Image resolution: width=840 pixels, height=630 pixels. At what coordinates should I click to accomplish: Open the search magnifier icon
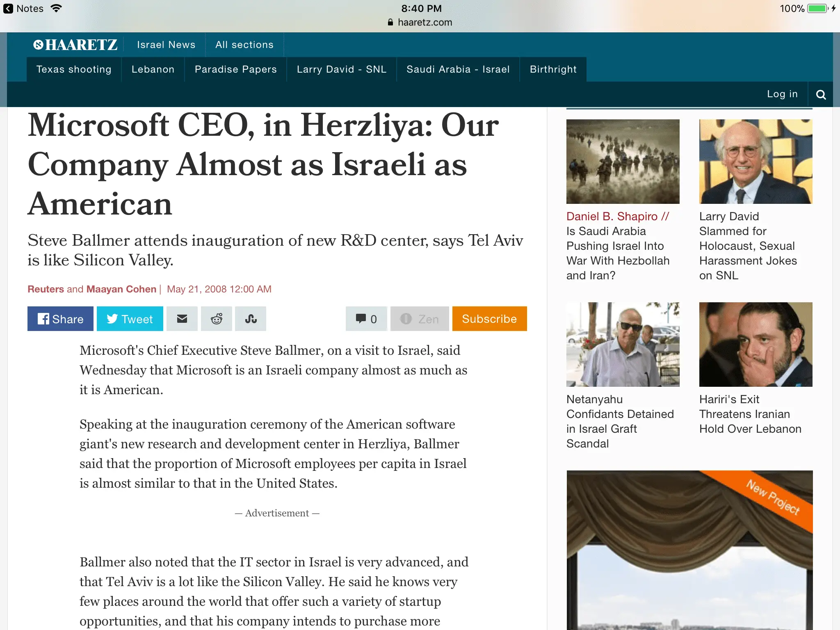pyautogui.click(x=821, y=94)
